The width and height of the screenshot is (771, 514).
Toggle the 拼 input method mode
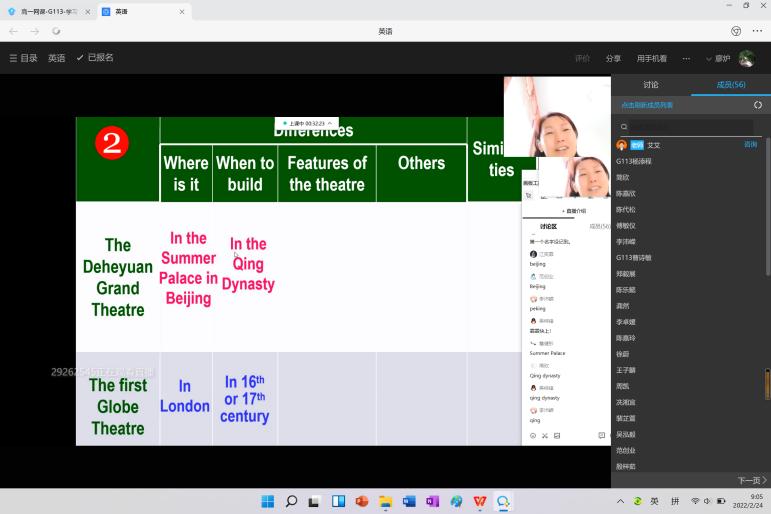[675, 501]
